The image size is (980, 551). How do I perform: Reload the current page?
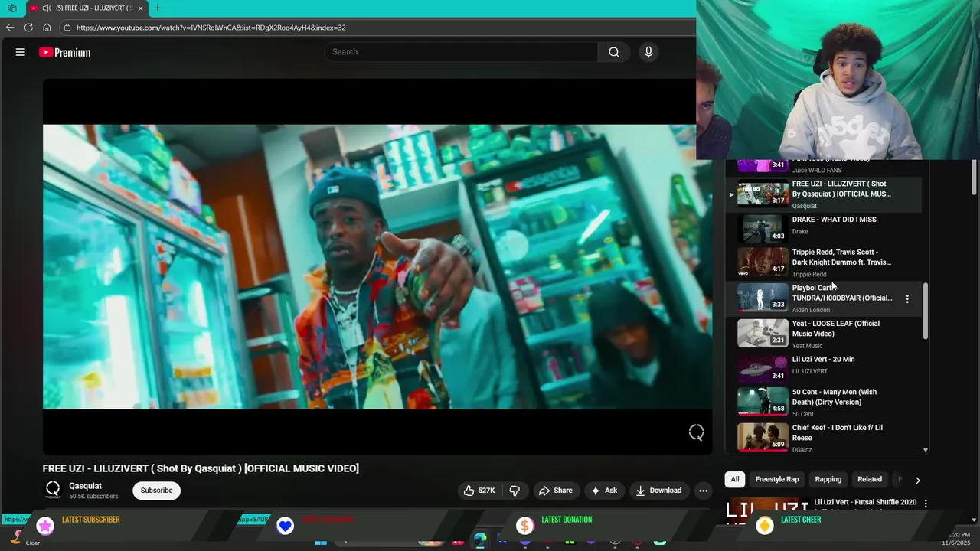click(28, 28)
